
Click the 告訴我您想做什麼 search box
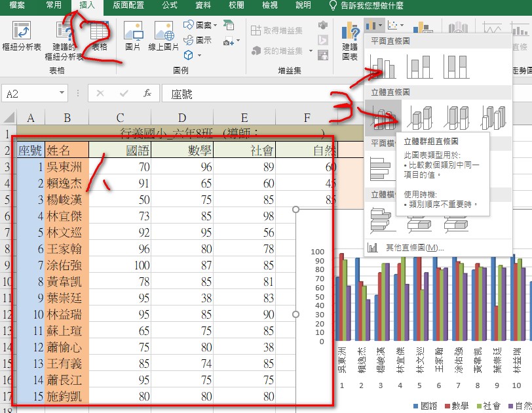[x=366, y=5]
